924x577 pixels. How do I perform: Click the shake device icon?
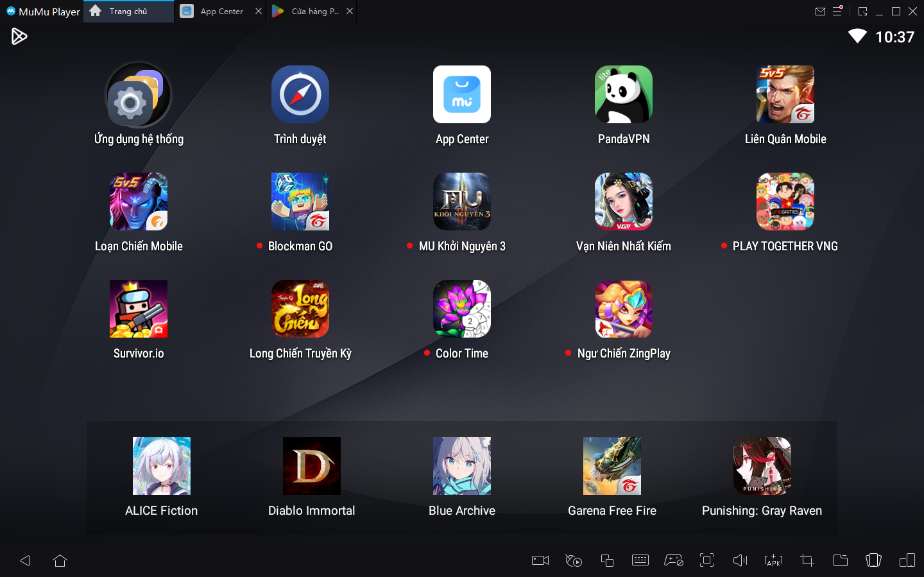873,560
